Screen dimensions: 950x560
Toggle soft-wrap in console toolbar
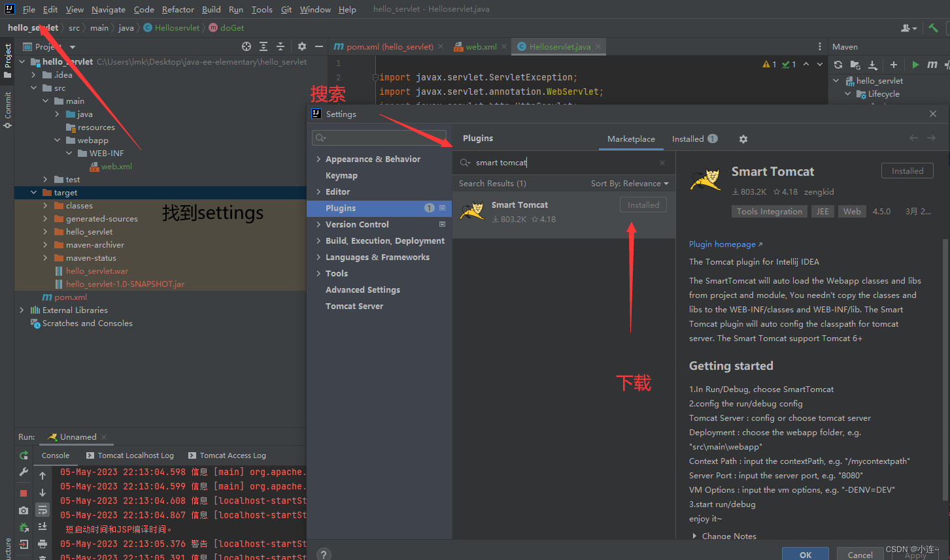pyautogui.click(x=42, y=510)
